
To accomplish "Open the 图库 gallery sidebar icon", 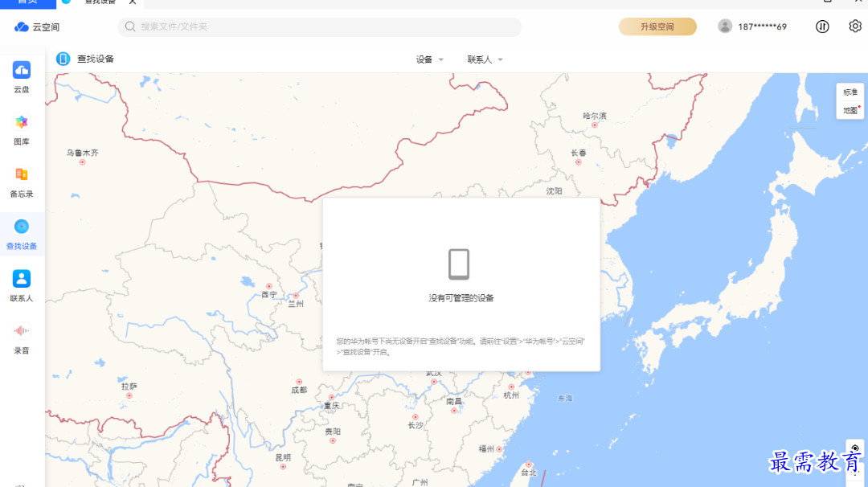I will tap(22, 122).
